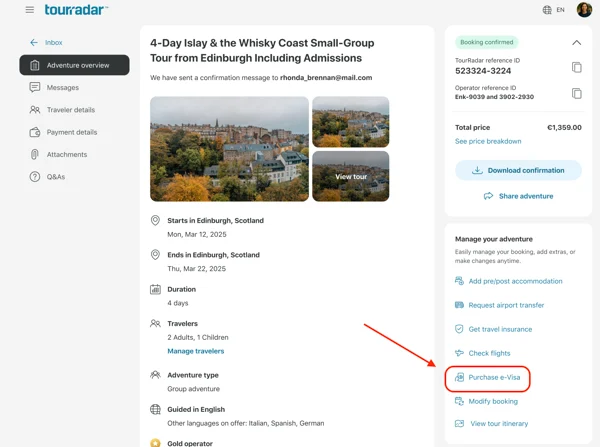Click the Check flights plane icon
Image resolution: width=600 pixels, height=447 pixels.
pyautogui.click(x=459, y=353)
